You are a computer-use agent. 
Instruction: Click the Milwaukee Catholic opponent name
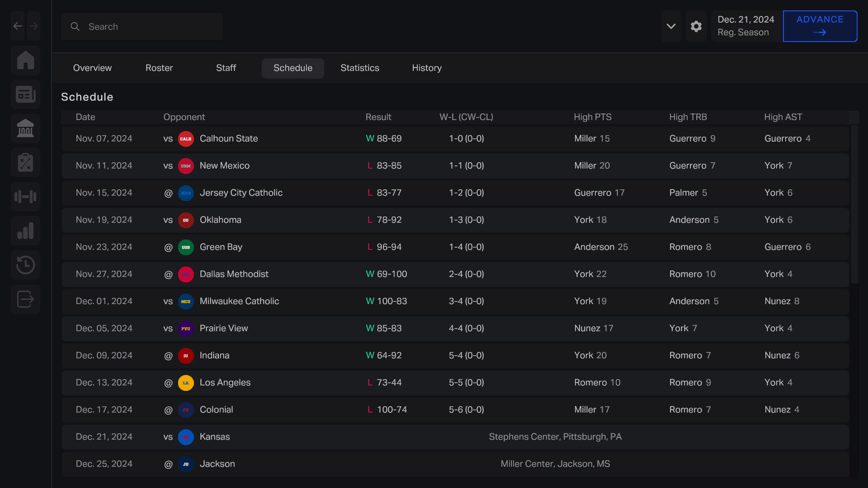pos(239,301)
